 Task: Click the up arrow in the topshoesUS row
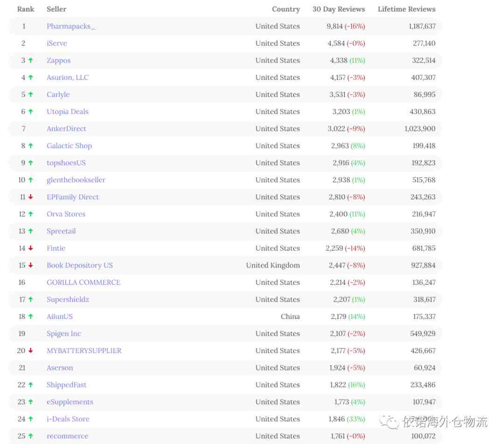point(30,162)
